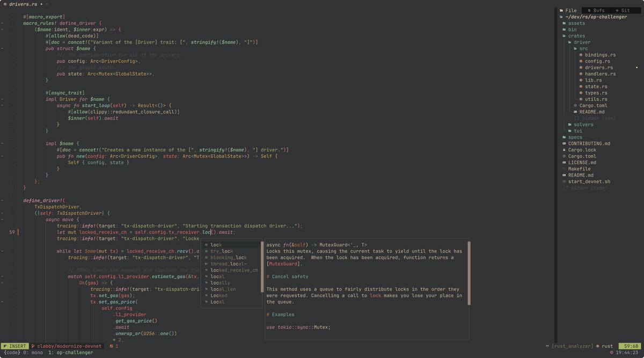Click line number 59 in the gutter
644x358 pixels.
tap(13, 232)
